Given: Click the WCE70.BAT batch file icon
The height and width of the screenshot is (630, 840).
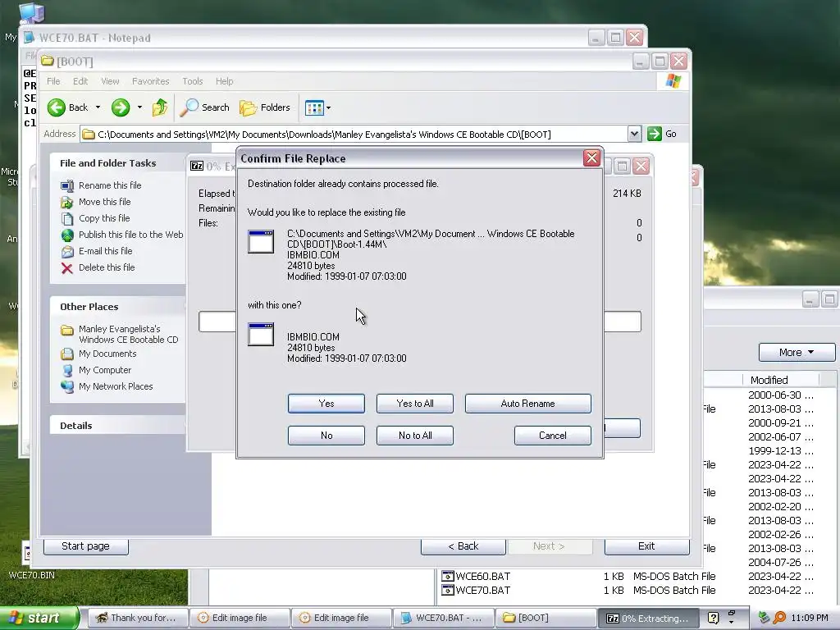Looking at the screenshot, I should pos(447,591).
